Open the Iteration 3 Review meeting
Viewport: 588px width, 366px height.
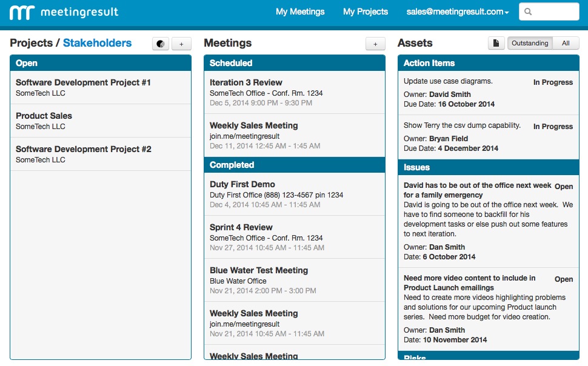(x=295, y=92)
